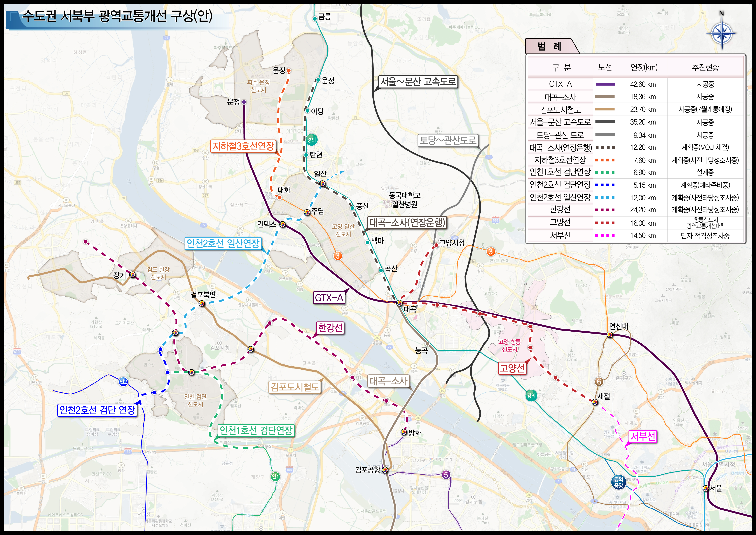Click the 김포도시철도 row in the legend
The image size is (756, 535).
560,109
